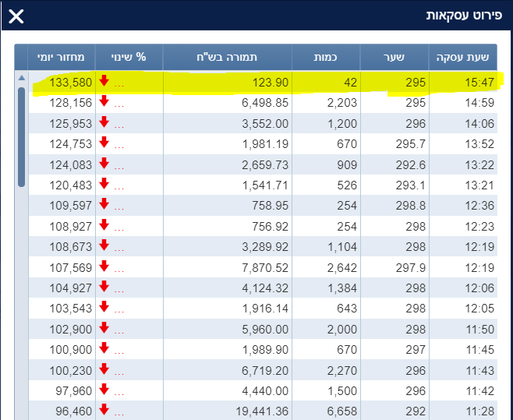The width and height of the screenshot is (513, 420).
Task: Click red down arrow in 11:50 row
Action: 104,327
